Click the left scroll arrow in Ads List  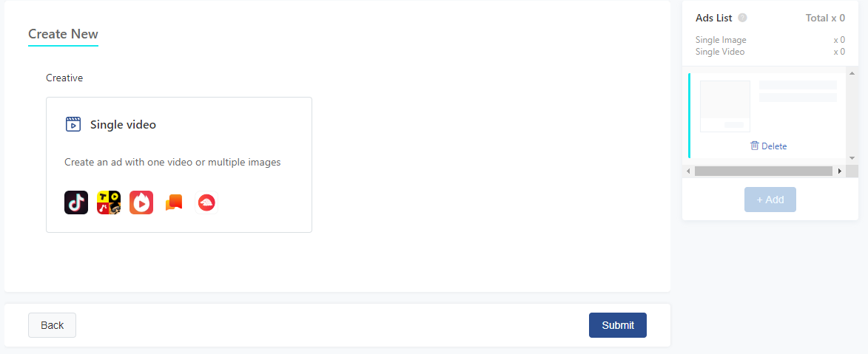click(688, 171)
